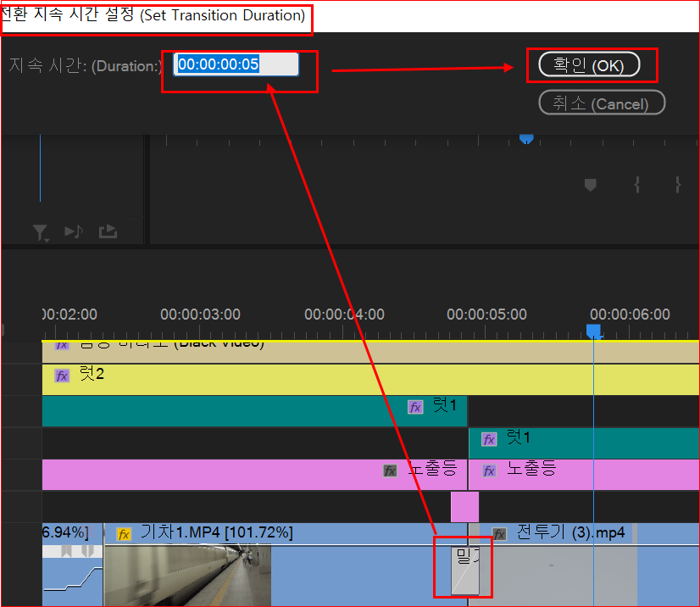Viewport: 700px width, 607px height.
Task: Select the 기차1.MP4 [101.72%] clip label
Action: pos(217,532)
